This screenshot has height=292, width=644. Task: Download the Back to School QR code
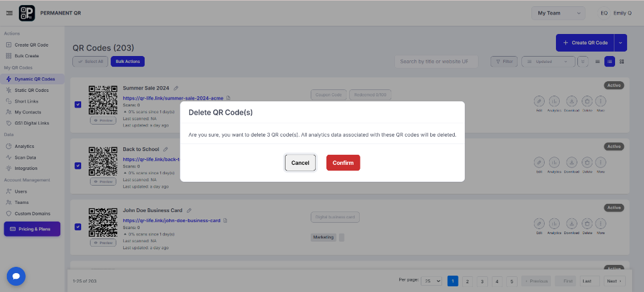click(x=571, y=162)
